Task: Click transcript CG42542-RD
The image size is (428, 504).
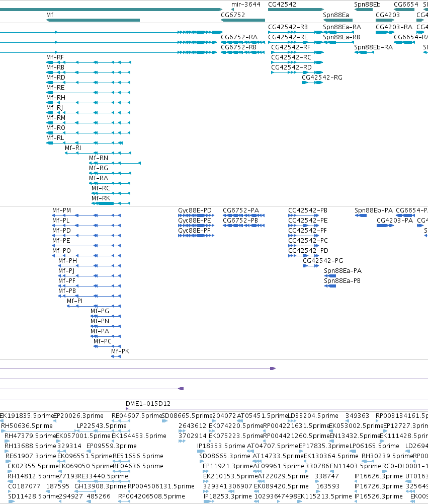Action: (x=297, y=73)
